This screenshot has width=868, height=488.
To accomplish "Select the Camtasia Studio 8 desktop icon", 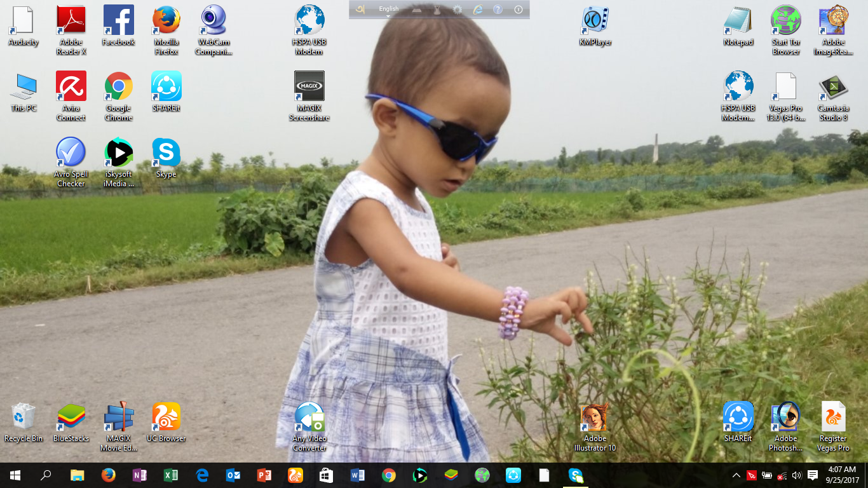I will (833, 97).
